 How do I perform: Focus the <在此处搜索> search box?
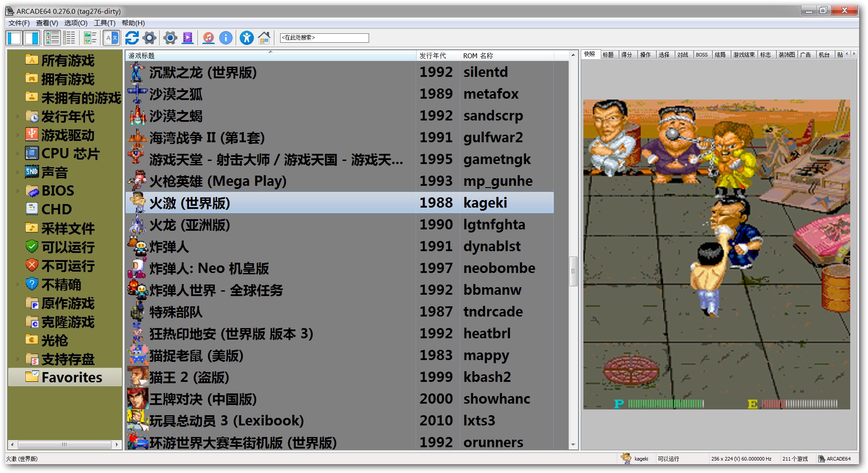pyautogui.click(x=324, y=38)
